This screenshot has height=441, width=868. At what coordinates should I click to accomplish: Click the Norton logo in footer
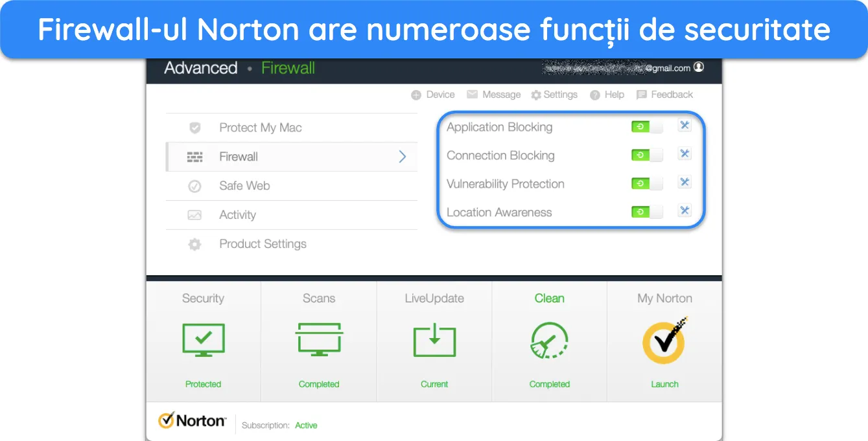click(193, 420)
